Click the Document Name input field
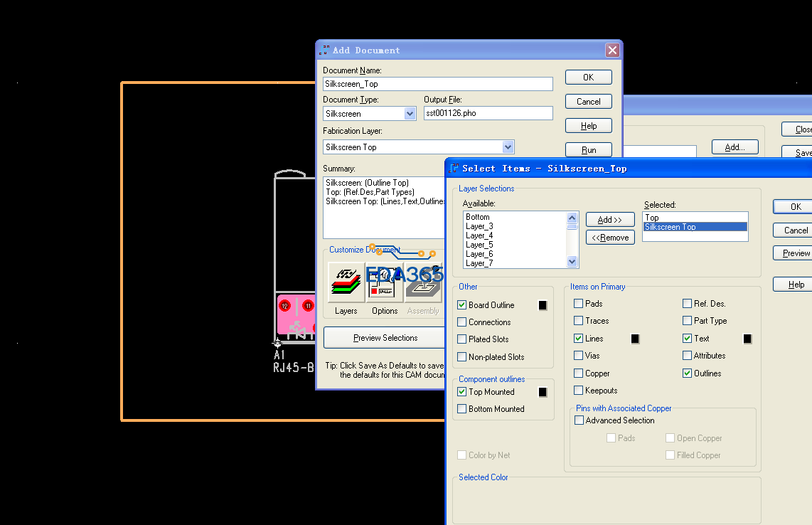The height and width of the screenshot is (525, 812). 437,84
